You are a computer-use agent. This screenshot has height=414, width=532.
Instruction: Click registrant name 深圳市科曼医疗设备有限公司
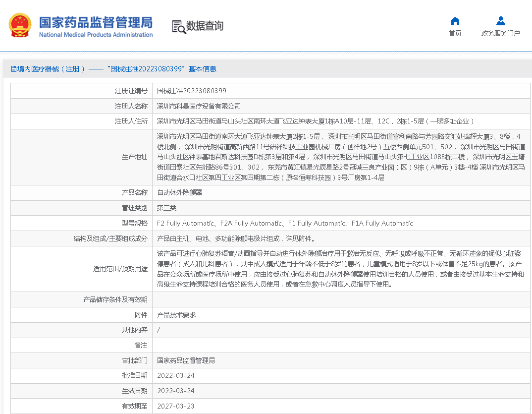point(199,106)
